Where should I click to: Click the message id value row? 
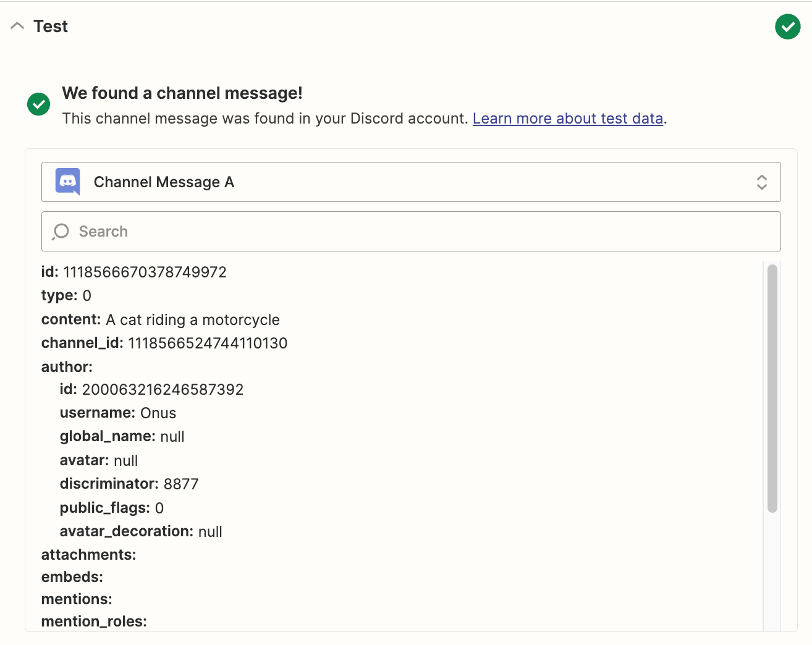click(x=134, y=272)
